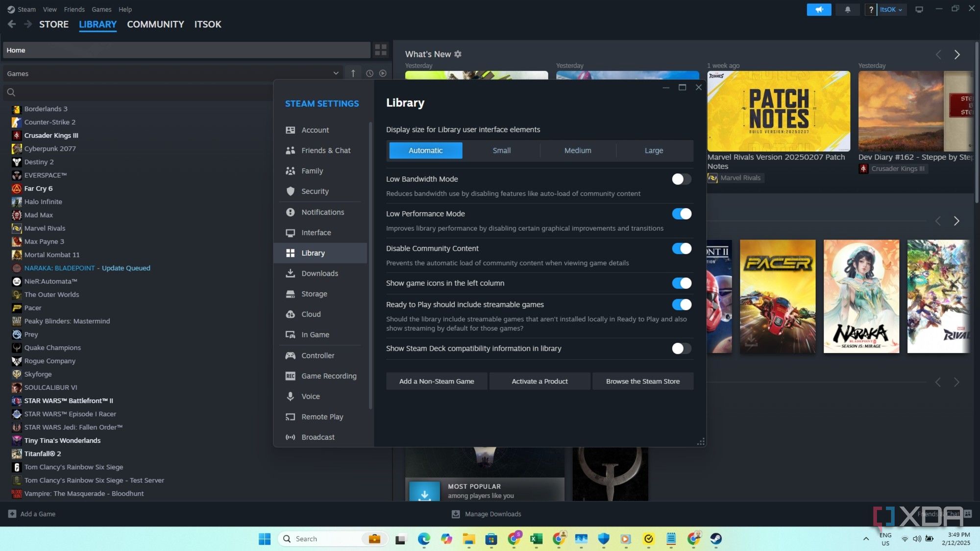This screenshot has width=980, height=551.
Task: Click the What's New gear icon
Action: pos(458,54)
